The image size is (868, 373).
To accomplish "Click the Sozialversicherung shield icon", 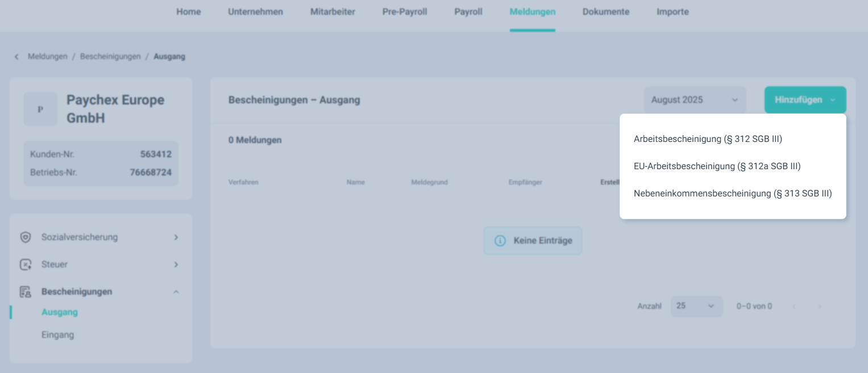I will [x=26, y=237].
